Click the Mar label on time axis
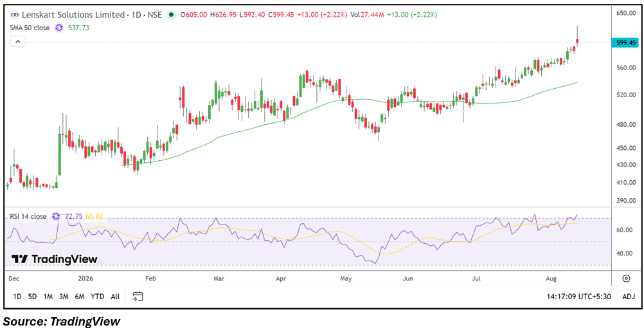Image resolution: width=644 pixels, height=332 pixels. (x=219, y=279)
